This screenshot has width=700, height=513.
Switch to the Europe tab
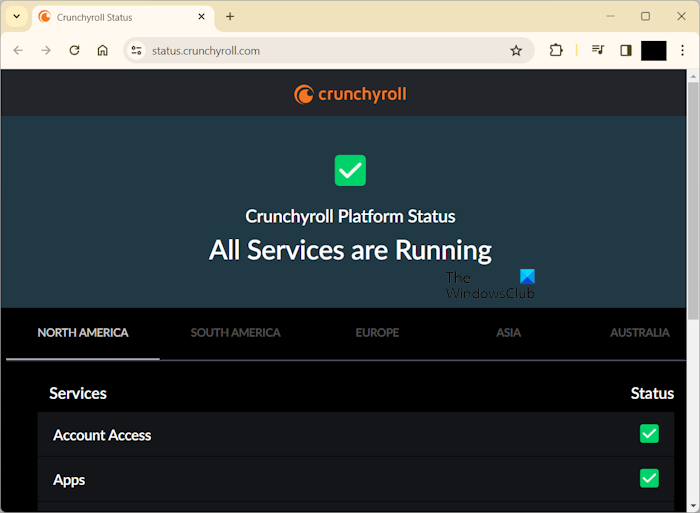pyautogui.click(x=377, y=333)
